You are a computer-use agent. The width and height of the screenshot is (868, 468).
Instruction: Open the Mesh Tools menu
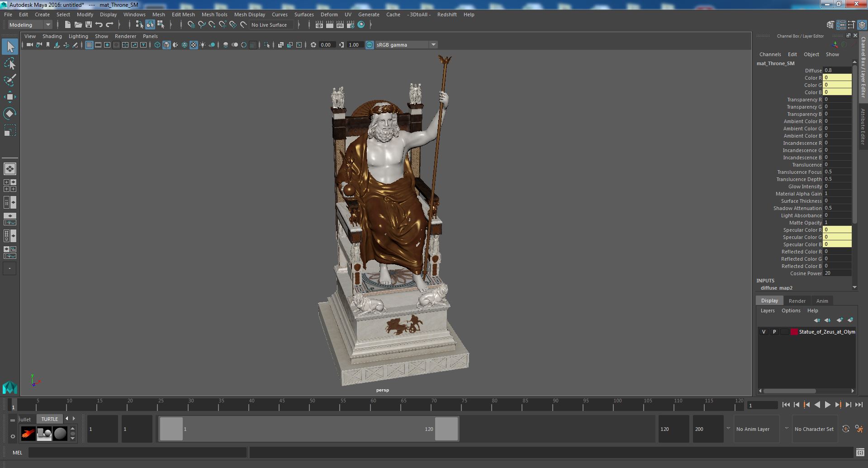pyautogui.click(x=214, y=14)
